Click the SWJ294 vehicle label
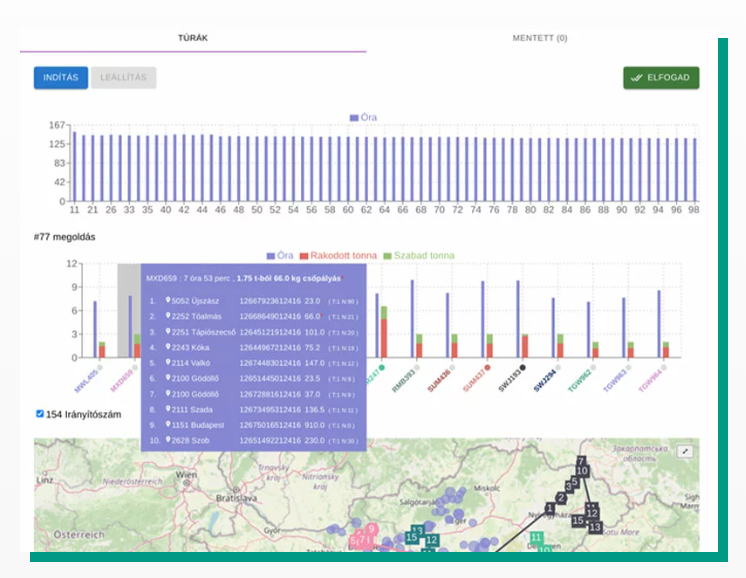Screen dimensions: 746x578 [544, 381]
